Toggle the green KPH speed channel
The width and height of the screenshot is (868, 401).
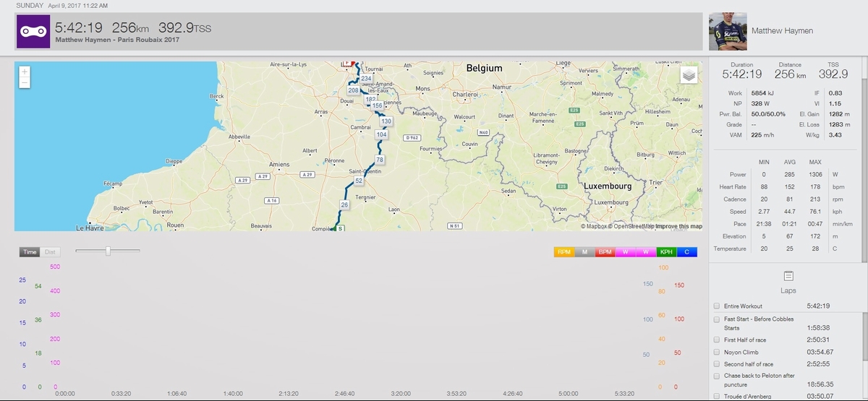[x=665, y=252]
